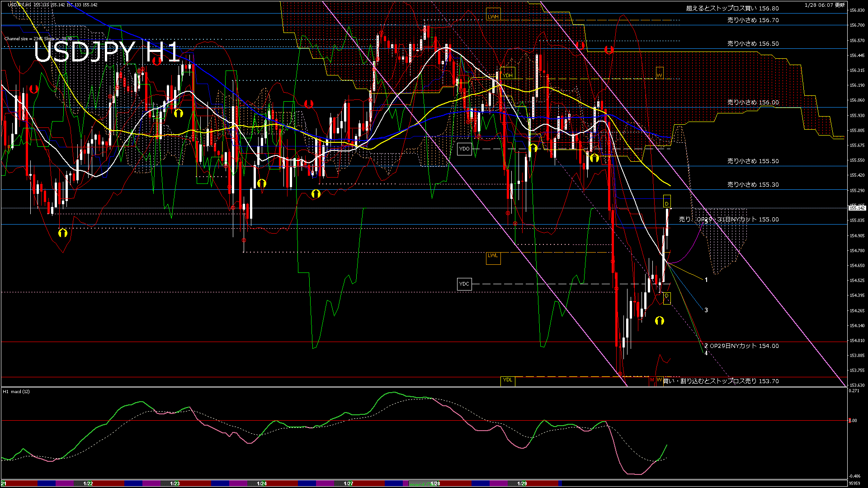Image resolution: width=868 pixels, height=488 pixels.
Task: Click the Channel size and Slope readout
Action: click(x=38, y=39)
